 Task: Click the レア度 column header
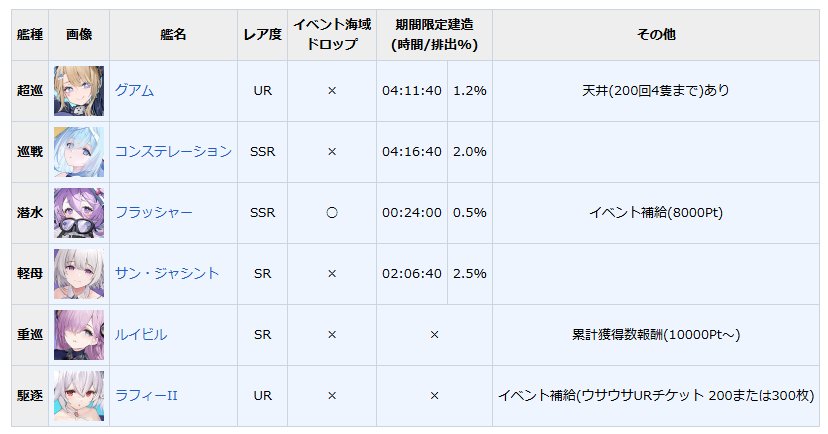(x=262, y=35)
